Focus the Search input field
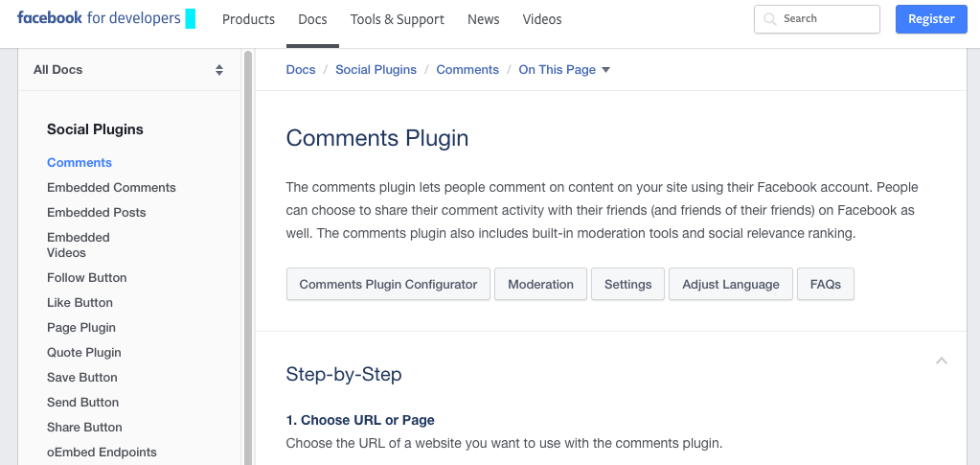The image size is (980, 465). (x=817, y=19)
